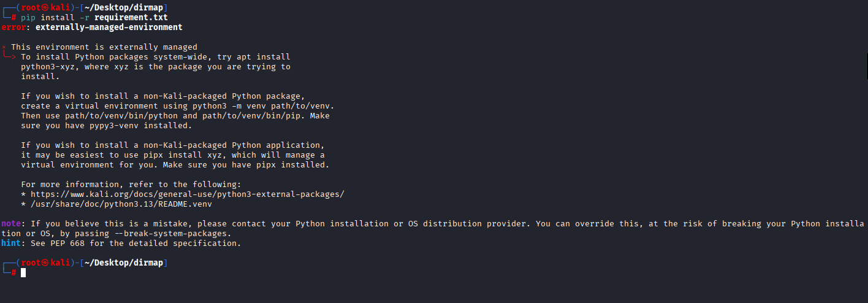Click the 'This environment is externally managed' line

(x=104, y=47)
